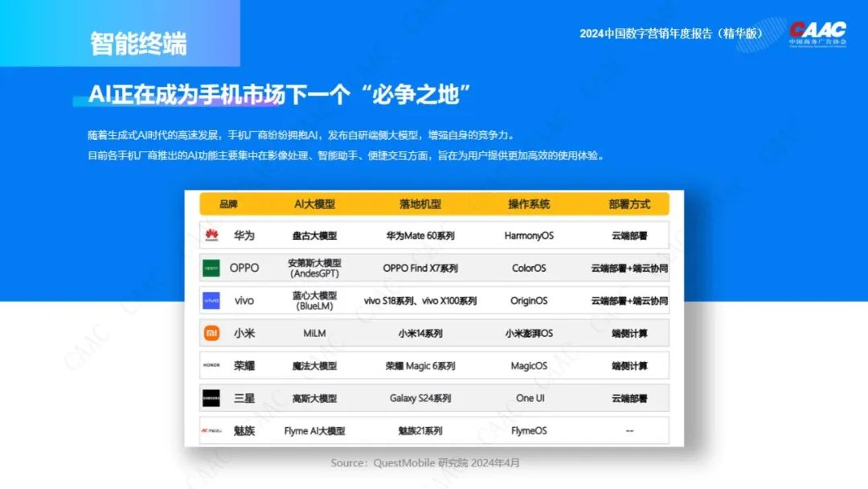
Task: Click the OriginOS cell
Action: pyautogui.click(x=529, y=301)
